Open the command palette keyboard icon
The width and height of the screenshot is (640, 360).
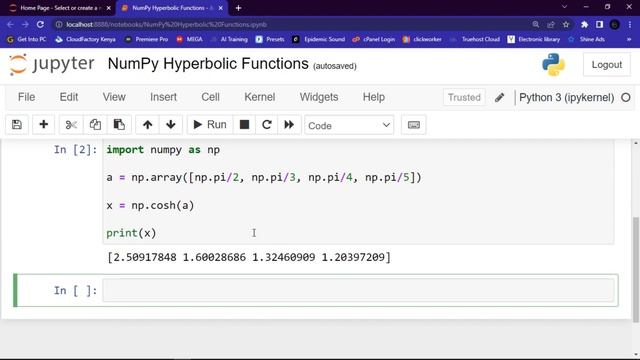pos(414,125)
